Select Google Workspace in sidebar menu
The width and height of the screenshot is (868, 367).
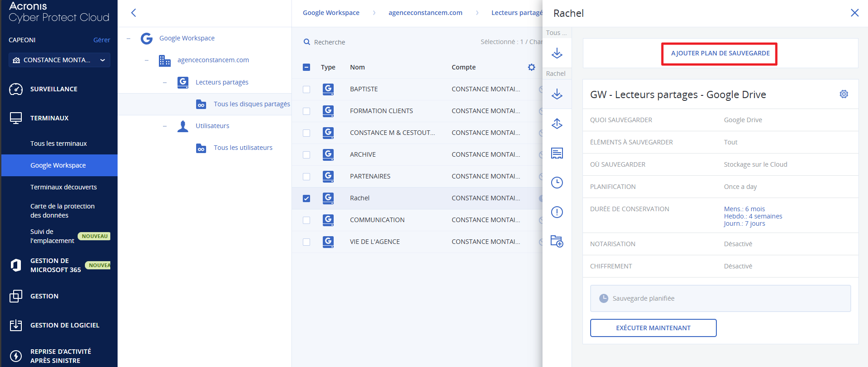tap(59, 165)
